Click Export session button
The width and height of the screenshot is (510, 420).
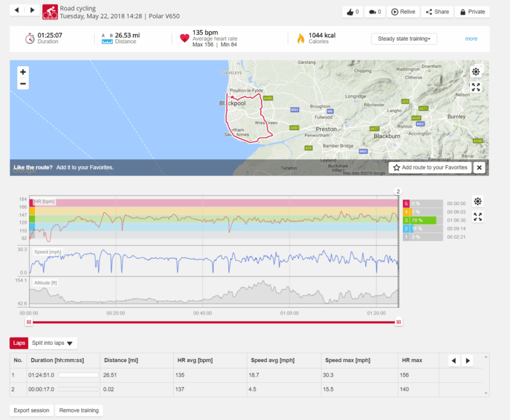pyautogui.click(x=31, y=411)
